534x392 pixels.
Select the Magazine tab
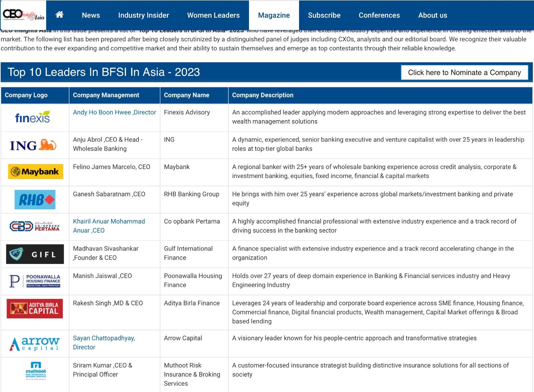[x=274, y=15]
